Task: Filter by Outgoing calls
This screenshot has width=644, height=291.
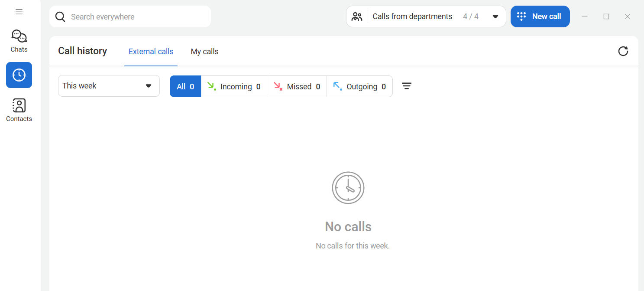Action: click(359, 87)
